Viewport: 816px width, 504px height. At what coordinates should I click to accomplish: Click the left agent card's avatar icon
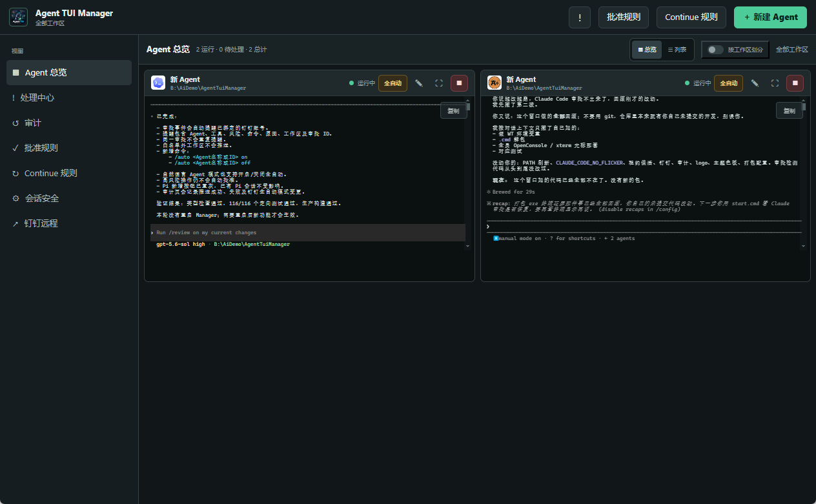tap(158, 83)
